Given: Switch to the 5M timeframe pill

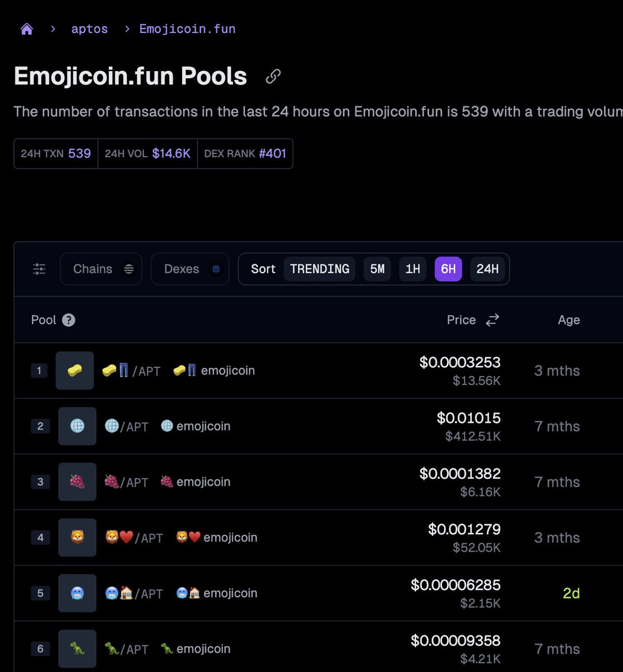Looking at the screenshot, I should [377, 269].
